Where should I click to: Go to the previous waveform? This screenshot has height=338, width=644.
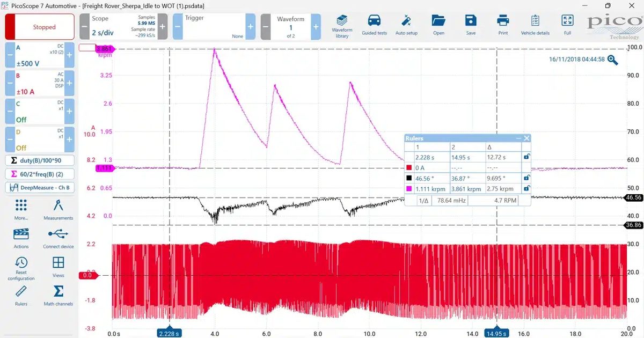point(266,26)
